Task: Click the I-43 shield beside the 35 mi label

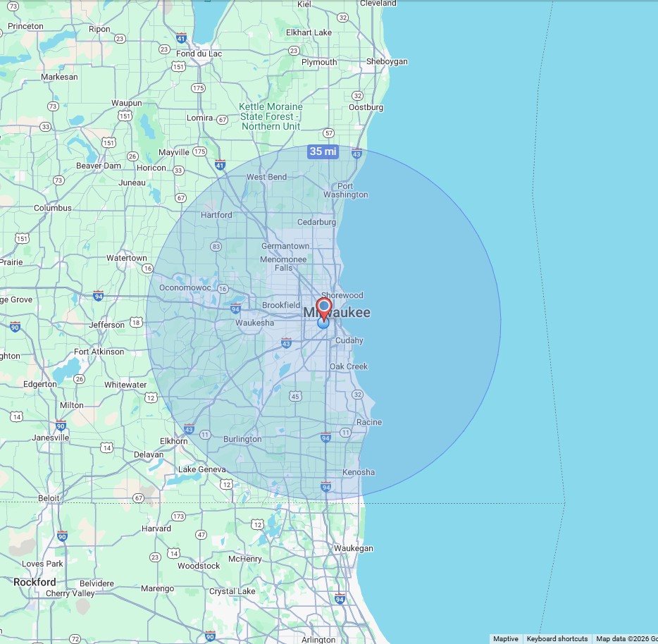Action: tap(356, 153)
